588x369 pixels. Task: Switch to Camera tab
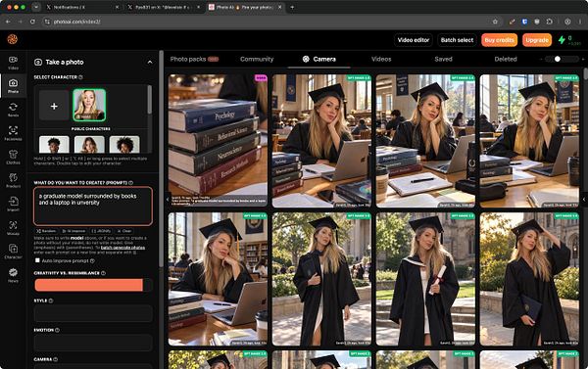click(x=319, y=59)
